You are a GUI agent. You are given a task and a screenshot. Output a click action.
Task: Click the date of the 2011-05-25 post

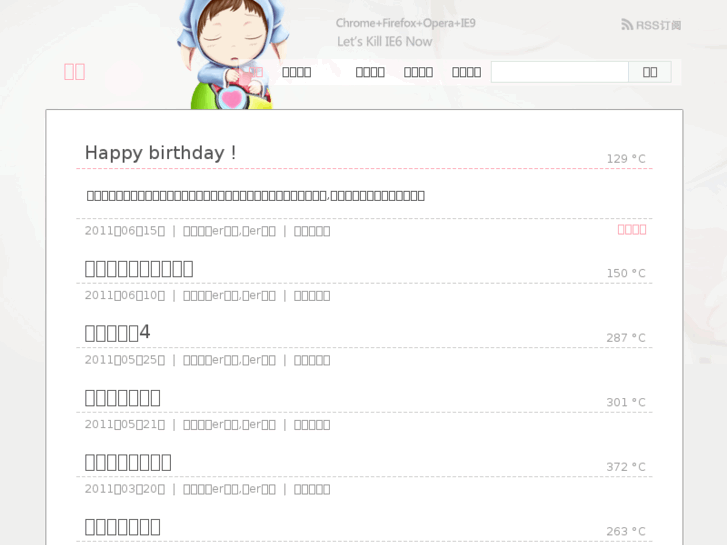pyautogui.click(x=125, y=360)
